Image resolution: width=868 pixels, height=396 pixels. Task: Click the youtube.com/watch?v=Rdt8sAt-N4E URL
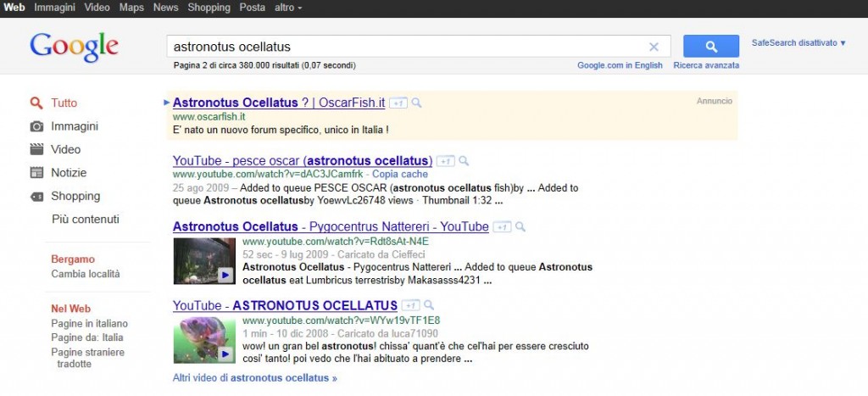coord(336,242)
